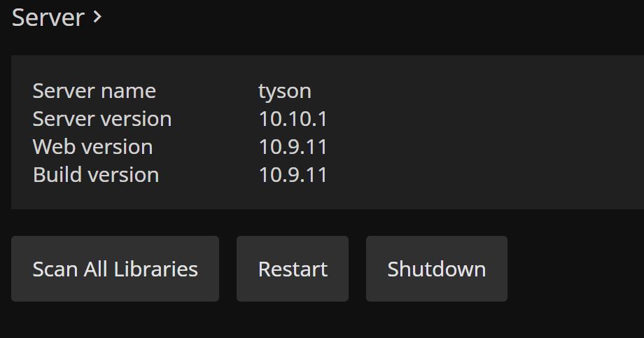Click the Build version label
This screenshot has height=338, width=644.
tap(95, 175)
